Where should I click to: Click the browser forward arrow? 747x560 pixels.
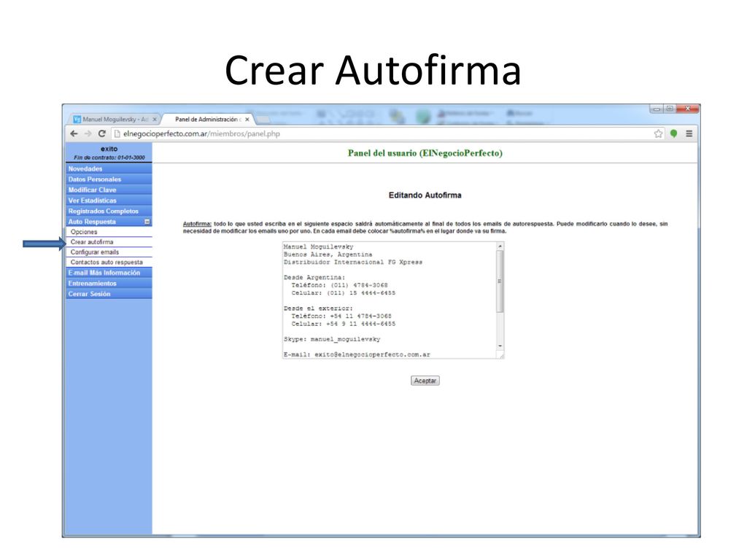tap(88, 134)
